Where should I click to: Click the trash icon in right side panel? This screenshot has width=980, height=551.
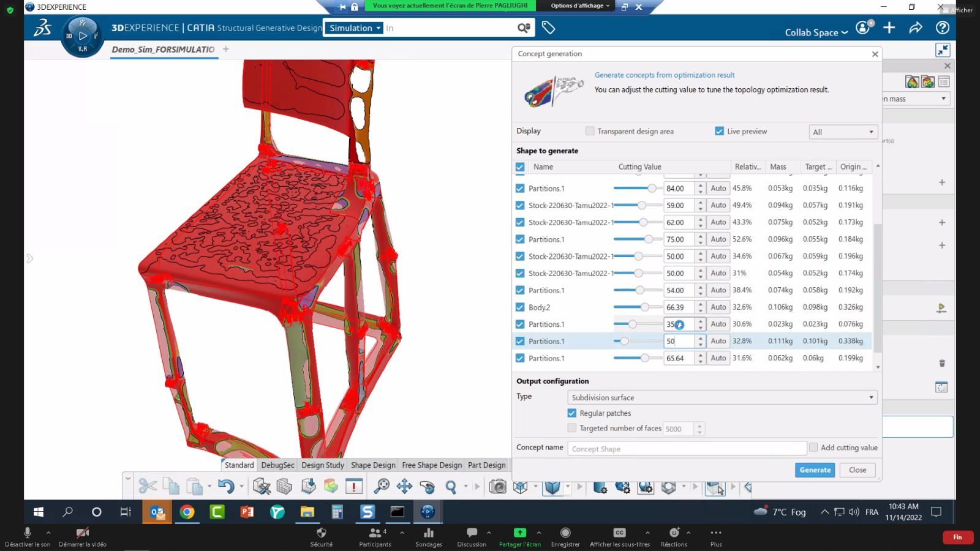click(x=942, y=363)
